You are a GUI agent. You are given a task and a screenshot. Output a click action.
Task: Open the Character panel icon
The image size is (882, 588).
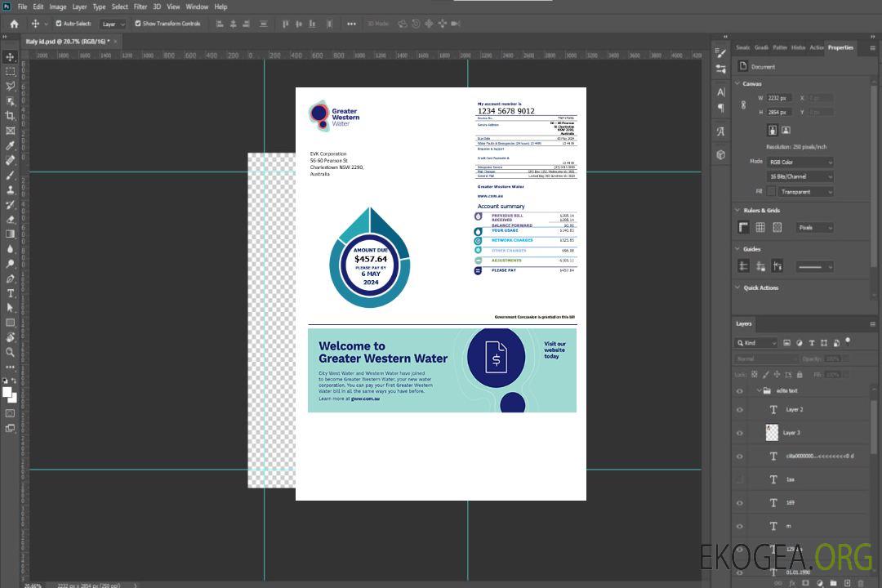(721, 92)
